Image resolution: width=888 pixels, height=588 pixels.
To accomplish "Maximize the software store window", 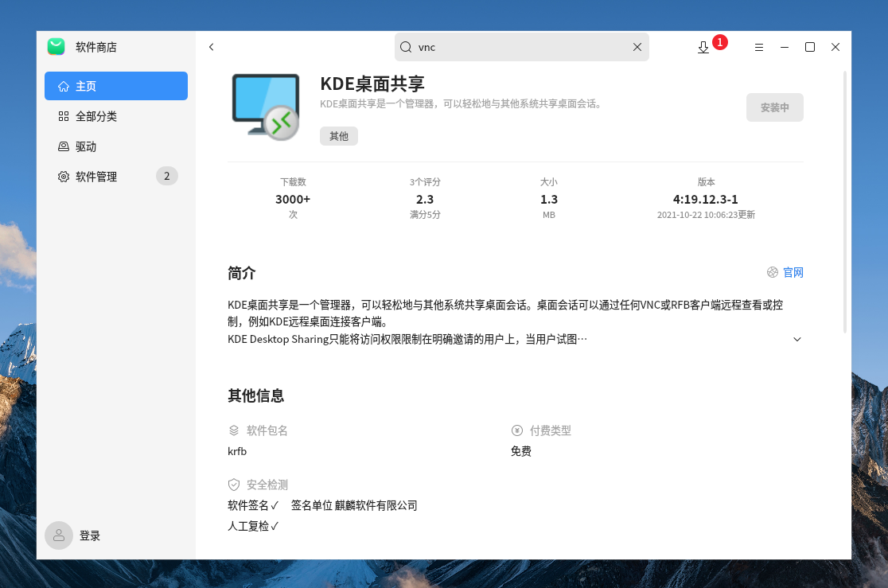I will click(x=810, y=47).
